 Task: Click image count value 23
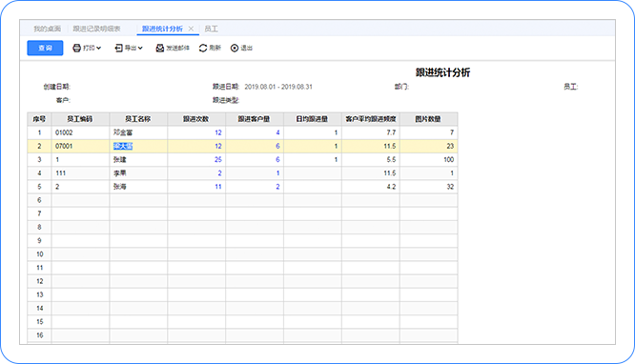click(450, 146)
